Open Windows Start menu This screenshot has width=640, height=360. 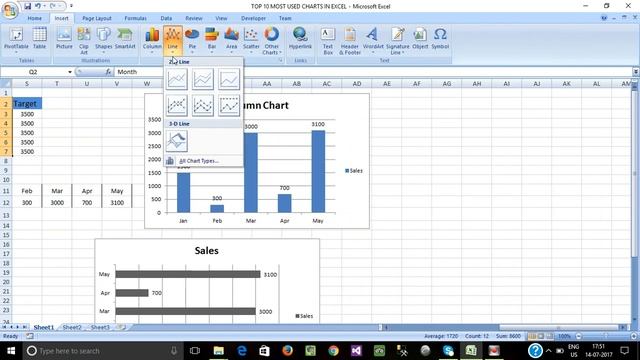pyautogui.click(x=11, y=351)
